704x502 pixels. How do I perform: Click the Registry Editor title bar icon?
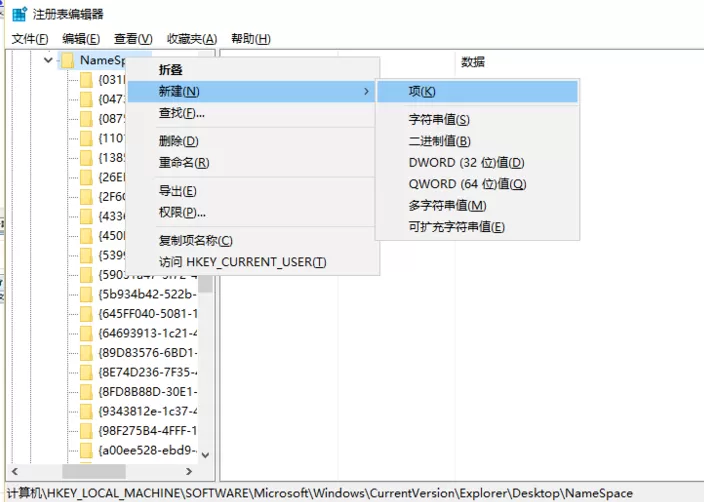pos(19,14)
